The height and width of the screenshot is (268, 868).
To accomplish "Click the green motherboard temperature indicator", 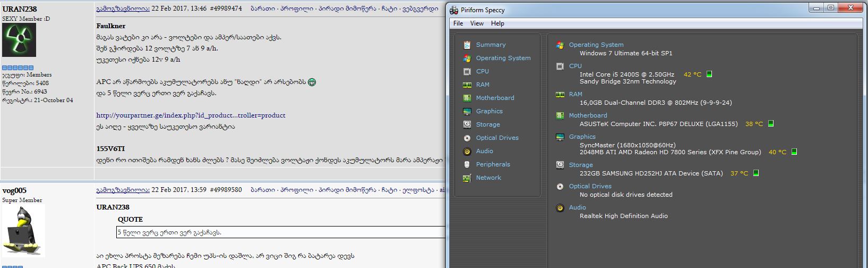I will 771,124.
